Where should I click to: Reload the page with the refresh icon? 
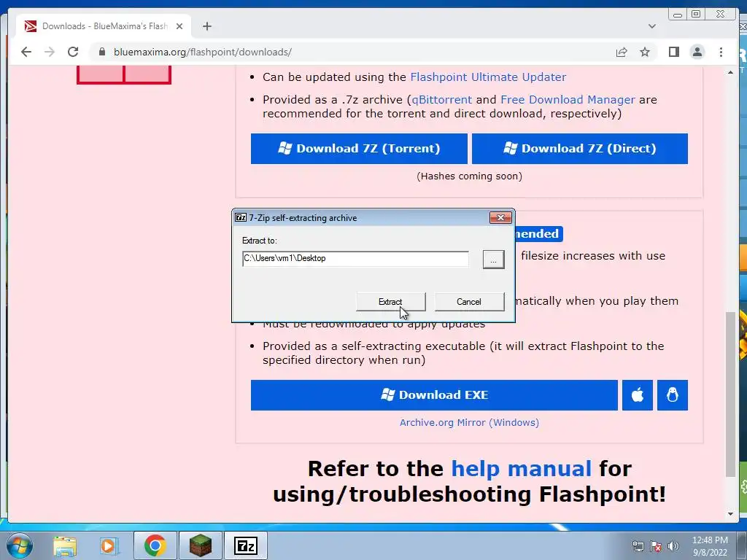click(x=73, y=52)
